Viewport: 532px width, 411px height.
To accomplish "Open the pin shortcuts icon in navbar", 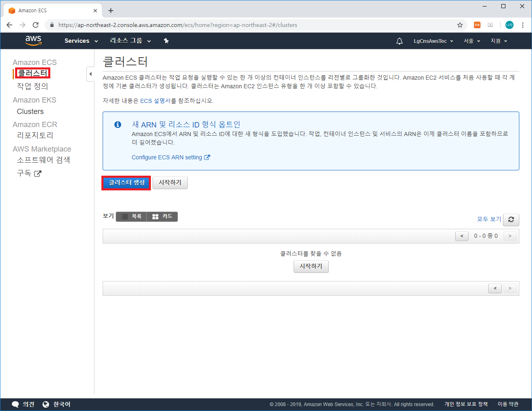I will click(x=166, y=41).
